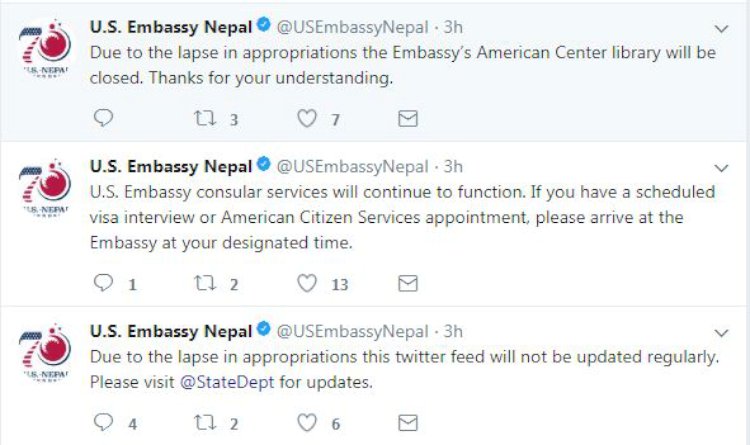The height and width of the screenshot is (445, 750).
Task: Retweet the twitter feed not updated tweet
Action: tap(204, 422)
